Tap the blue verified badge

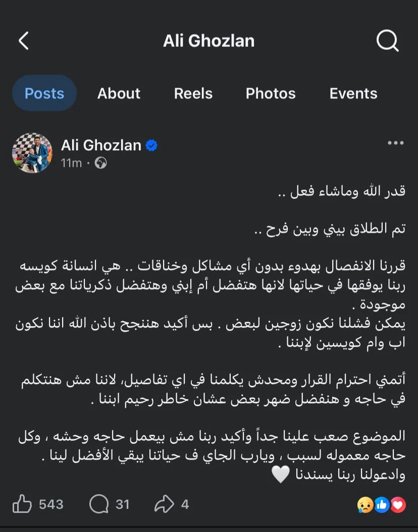pos(151,146)
